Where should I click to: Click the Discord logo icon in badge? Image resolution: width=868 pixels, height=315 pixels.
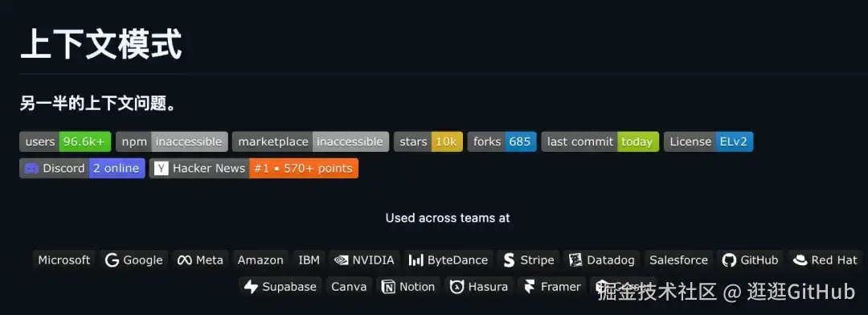[31, 168]
